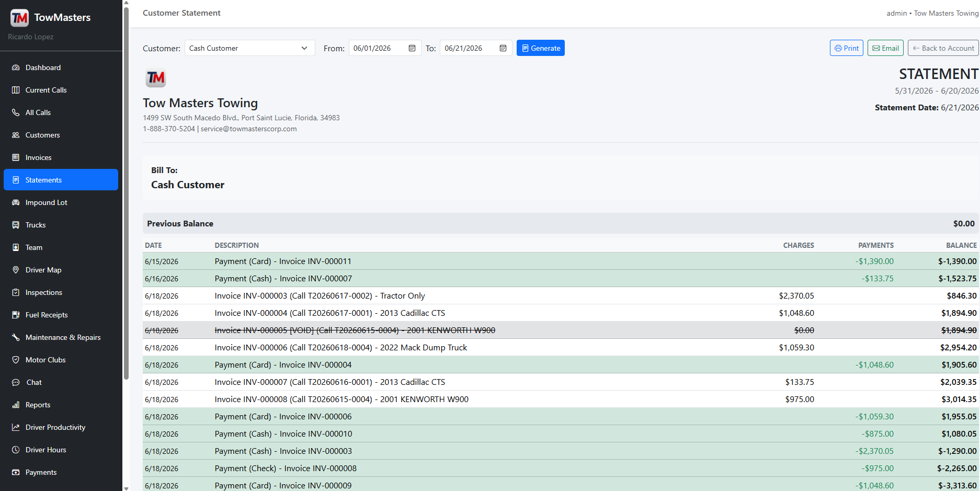The height and width of the screenshot is (491, 980).
Task: Email the statement
Action: (x=885, y=48)
